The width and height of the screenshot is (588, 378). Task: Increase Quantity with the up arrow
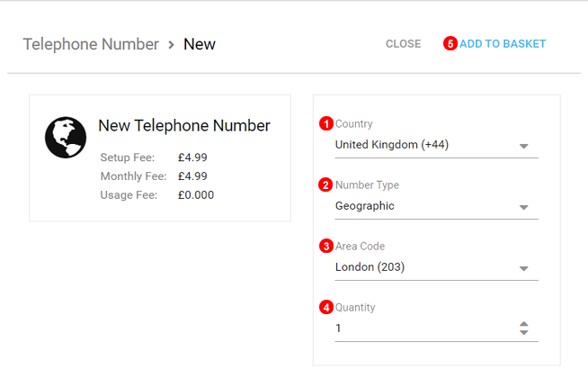click(524, 324)
